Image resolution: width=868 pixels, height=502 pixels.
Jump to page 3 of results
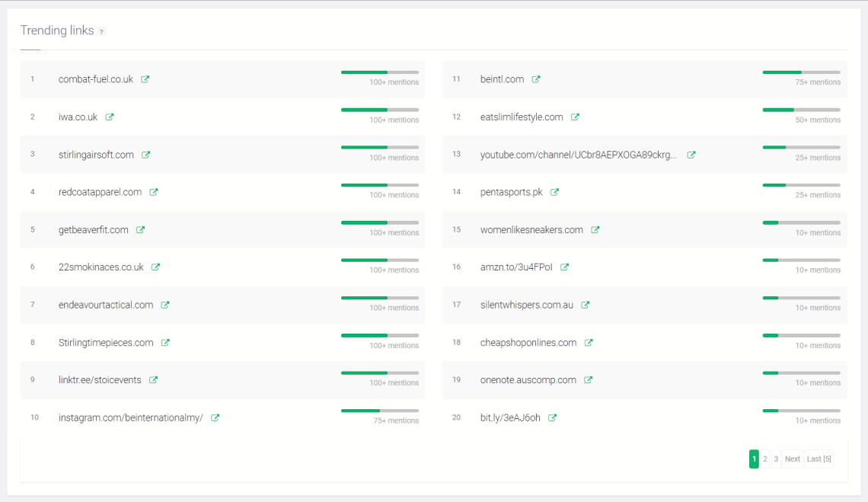776,459
